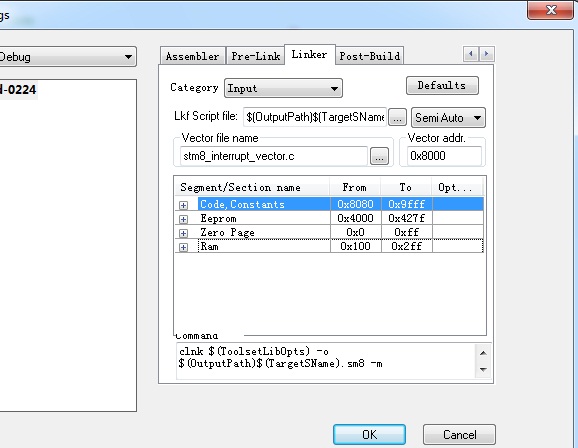Click Ram From value 0x100
Viewport: 578px width, 448px height.
point(355,246)
